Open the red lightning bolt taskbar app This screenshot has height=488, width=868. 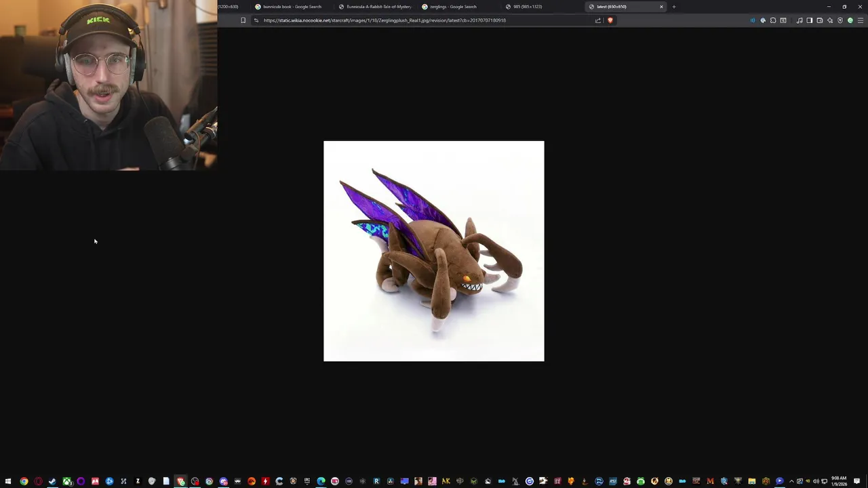tap(265, 481)
